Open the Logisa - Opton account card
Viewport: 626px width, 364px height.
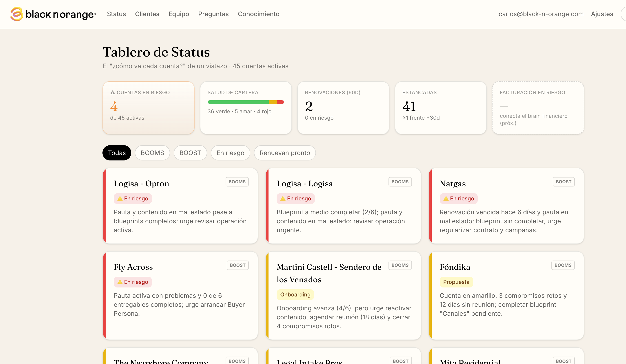[180, 206]
